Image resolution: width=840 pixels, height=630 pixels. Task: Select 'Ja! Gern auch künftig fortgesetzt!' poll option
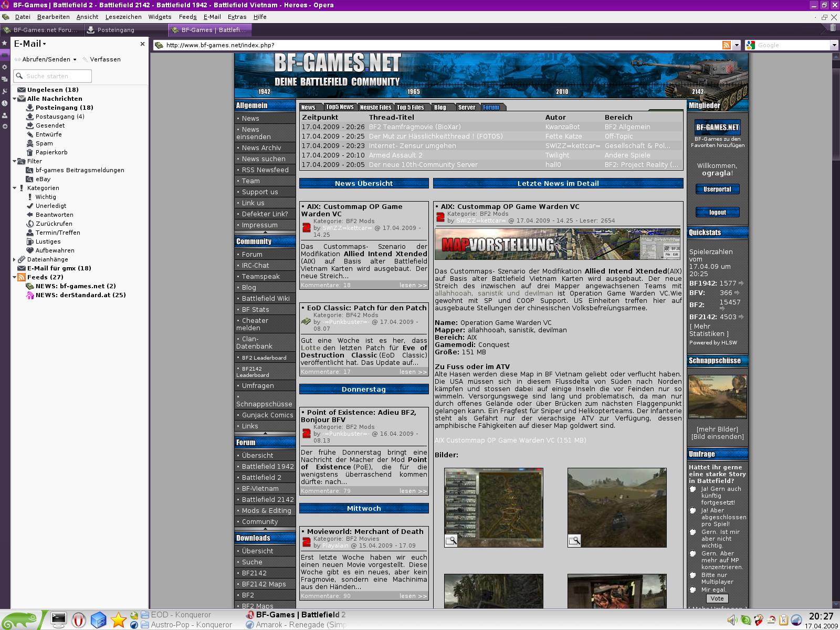tap(693, 489)
